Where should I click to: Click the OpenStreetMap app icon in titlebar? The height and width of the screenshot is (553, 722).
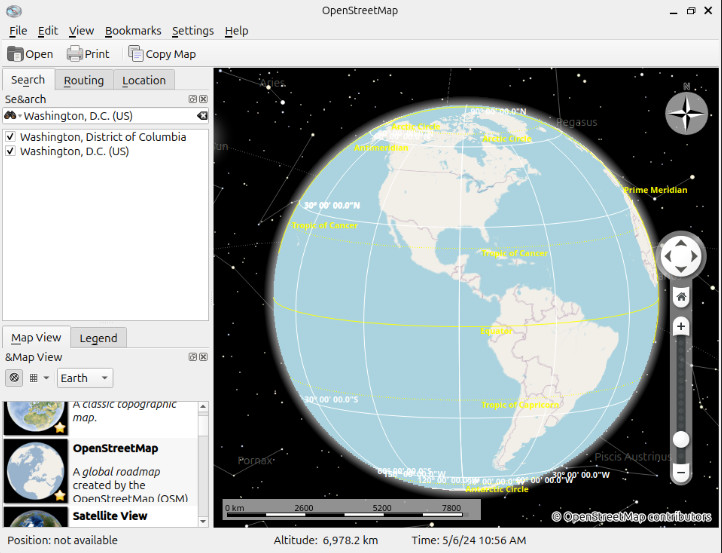[x=14, y=11]
